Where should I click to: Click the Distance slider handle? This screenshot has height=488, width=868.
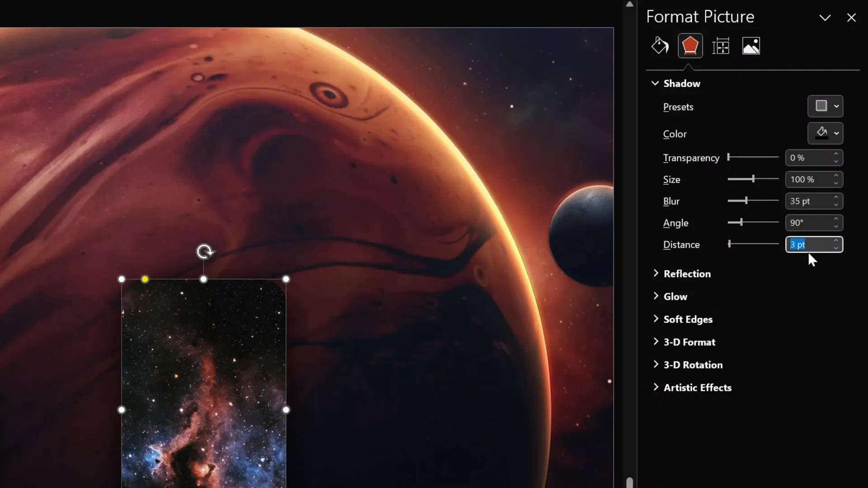pyautogui.click(x=729, y=244)
